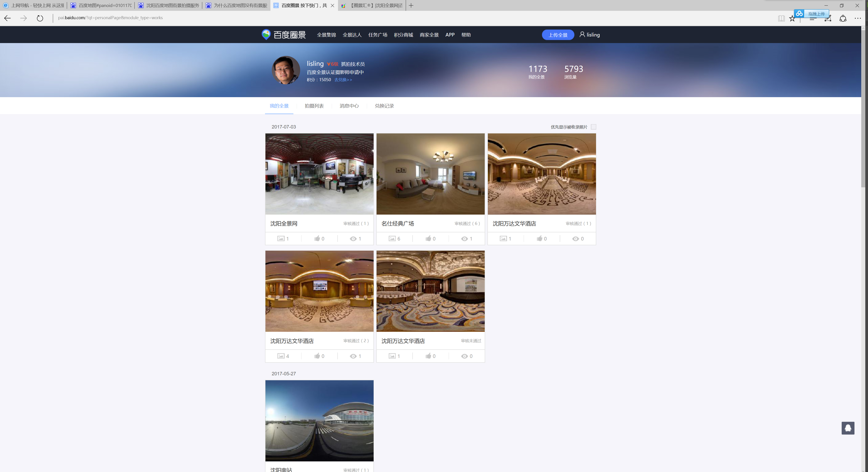The height and width of the screenshot is (472, 868).
Task: Open APP menu item
Action: (x=450, y=35)
